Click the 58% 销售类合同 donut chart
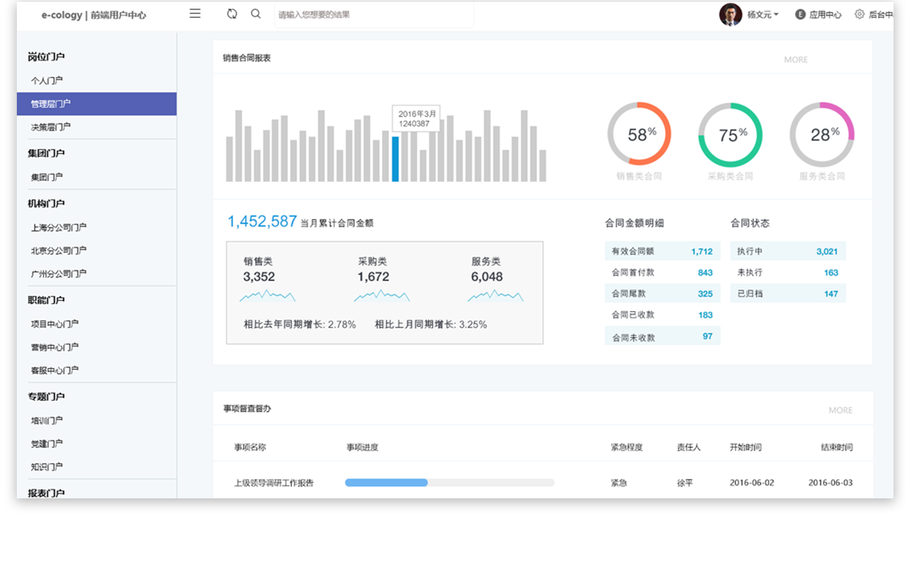 click(639, 134)
